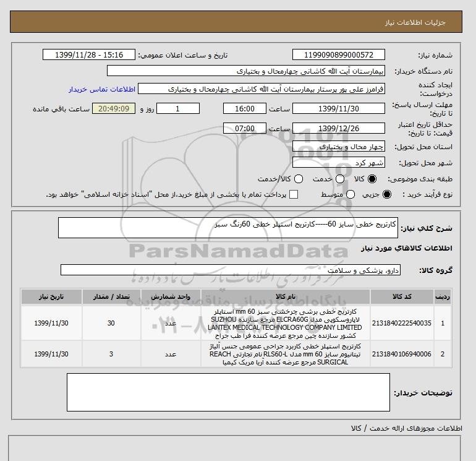The height and width of the screenshot is (461, 476).
Task: Click the delivery province field چهار محال و بختیاری
Action: [x=339, y=147]
